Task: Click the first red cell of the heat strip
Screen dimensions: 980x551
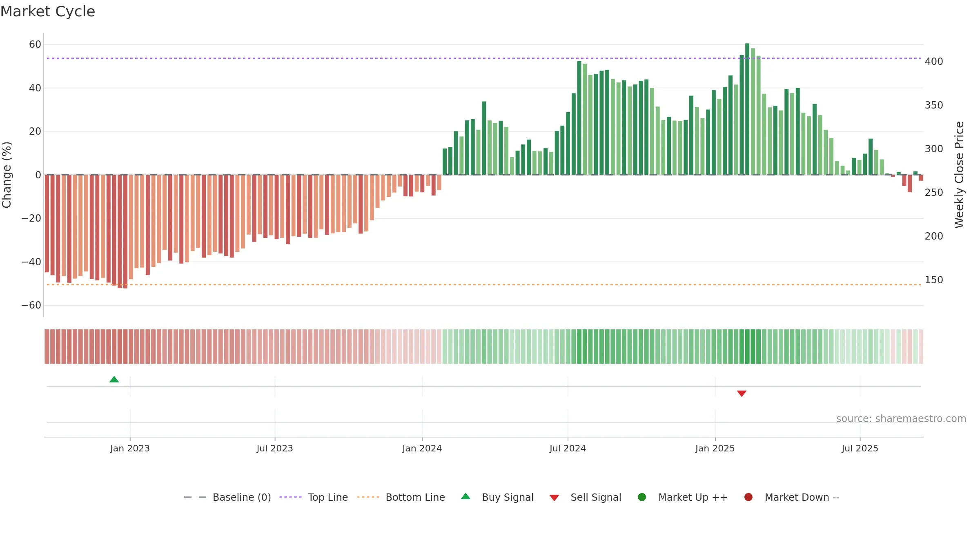Action: click(x=47, y=347)
